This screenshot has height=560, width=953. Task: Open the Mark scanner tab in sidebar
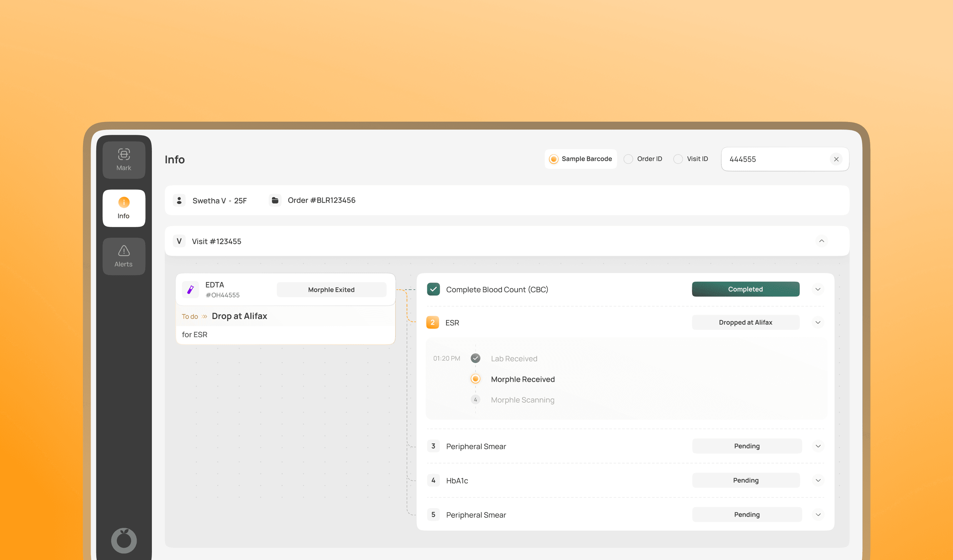[124, 160]
